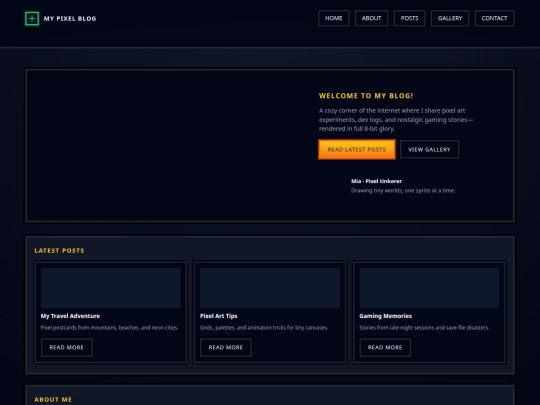540x405 pixels.
Task: Open the Pixel Art Tips thumbnail image
Action: coord(270,288)
